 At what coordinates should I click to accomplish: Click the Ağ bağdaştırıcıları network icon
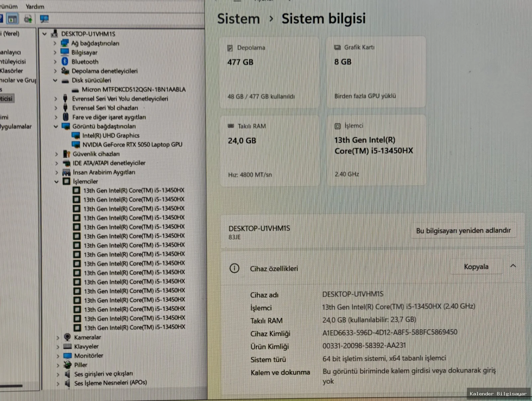pyautogui.click(x=65, y=43)
